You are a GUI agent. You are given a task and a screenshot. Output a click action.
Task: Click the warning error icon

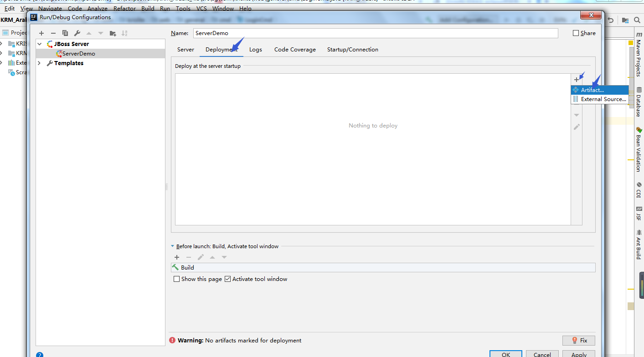(x=172, y=340)
